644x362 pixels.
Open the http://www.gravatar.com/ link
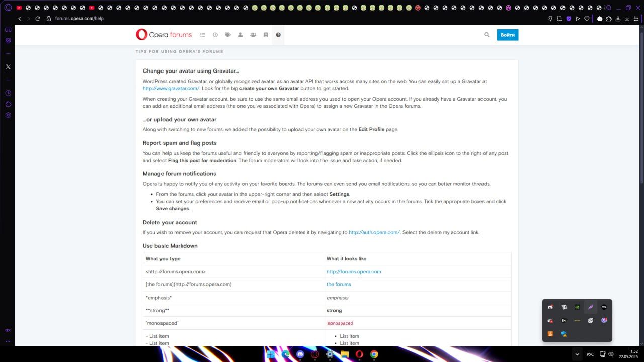pos(171,88)
